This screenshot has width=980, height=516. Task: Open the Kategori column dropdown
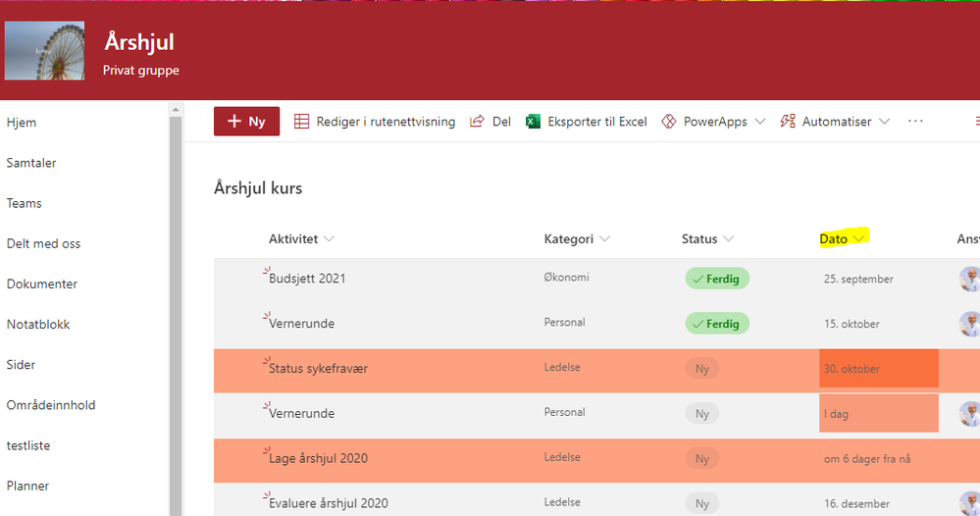(x=604, y=238)
